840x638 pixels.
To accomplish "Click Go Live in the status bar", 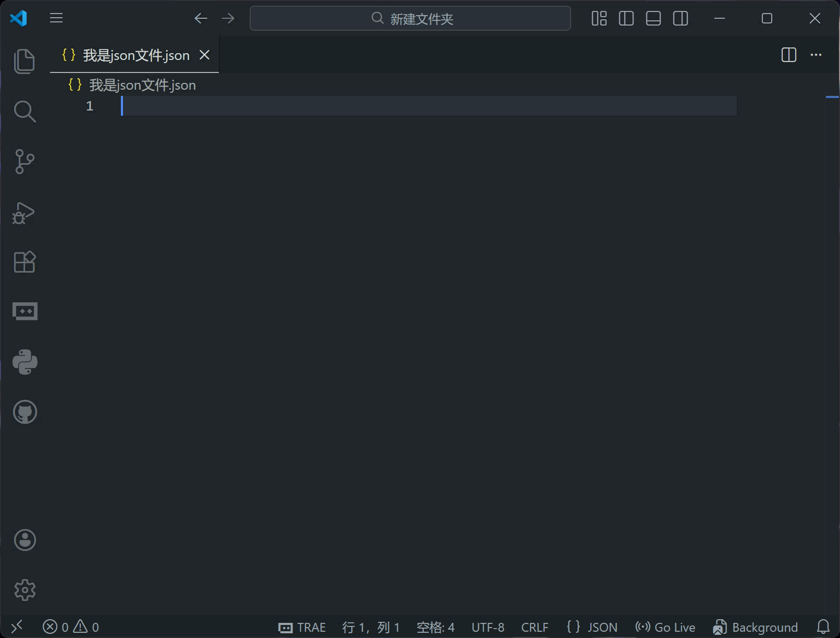I will (x=665, y=627).
